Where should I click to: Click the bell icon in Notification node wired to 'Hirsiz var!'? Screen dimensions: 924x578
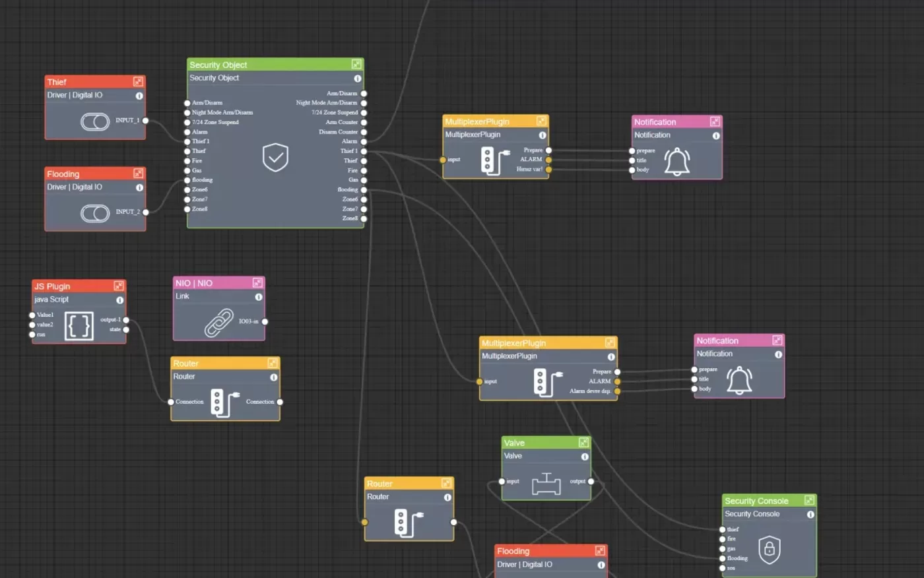point(677,162)
